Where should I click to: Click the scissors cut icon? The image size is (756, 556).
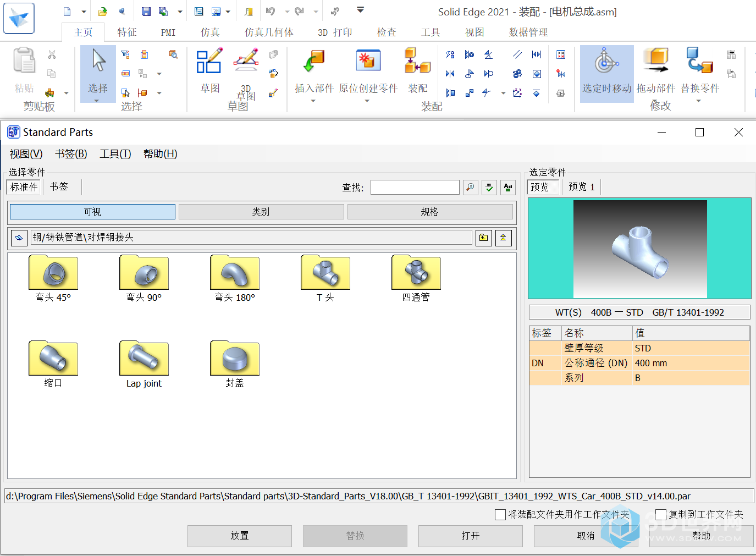point(52,54)
